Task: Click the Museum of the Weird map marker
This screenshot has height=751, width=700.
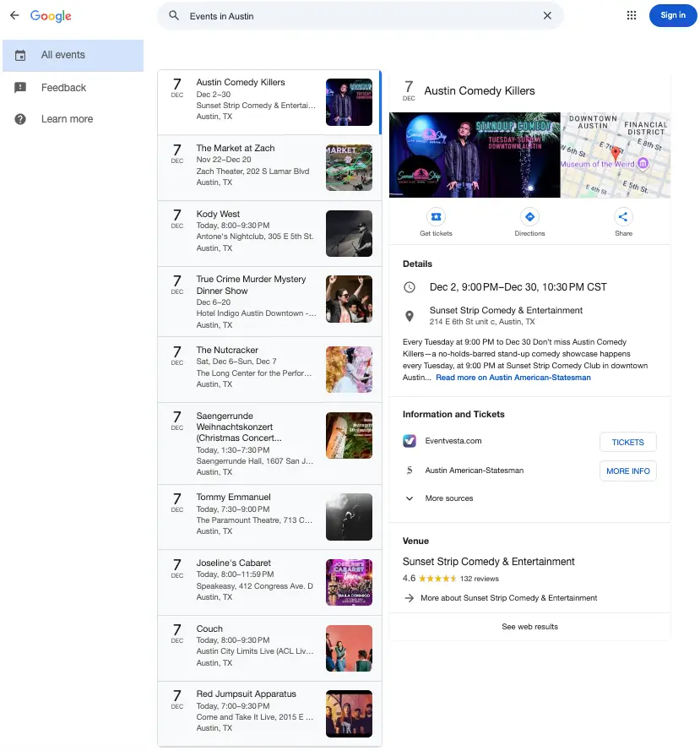Action: tap(643, 164)
